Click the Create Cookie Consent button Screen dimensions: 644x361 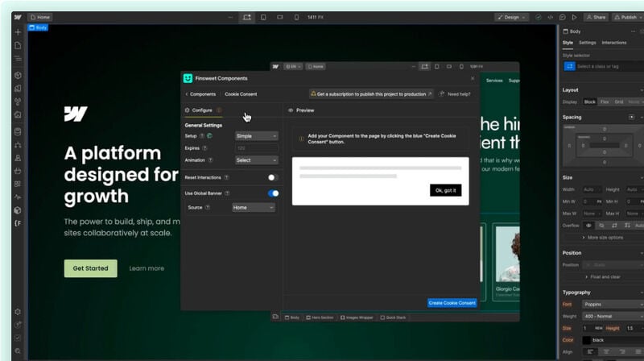point(452,303)
